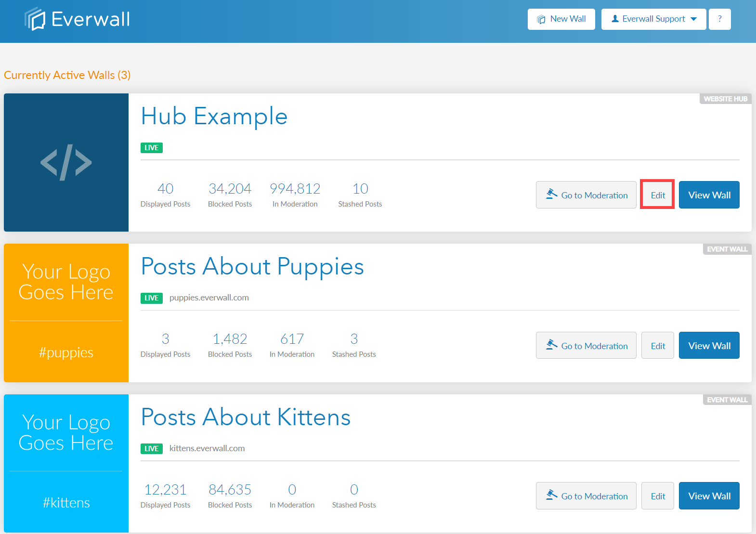Click the Hub Example code thumbnail
This screenshot has height=534, width=756.
(66, 162)
